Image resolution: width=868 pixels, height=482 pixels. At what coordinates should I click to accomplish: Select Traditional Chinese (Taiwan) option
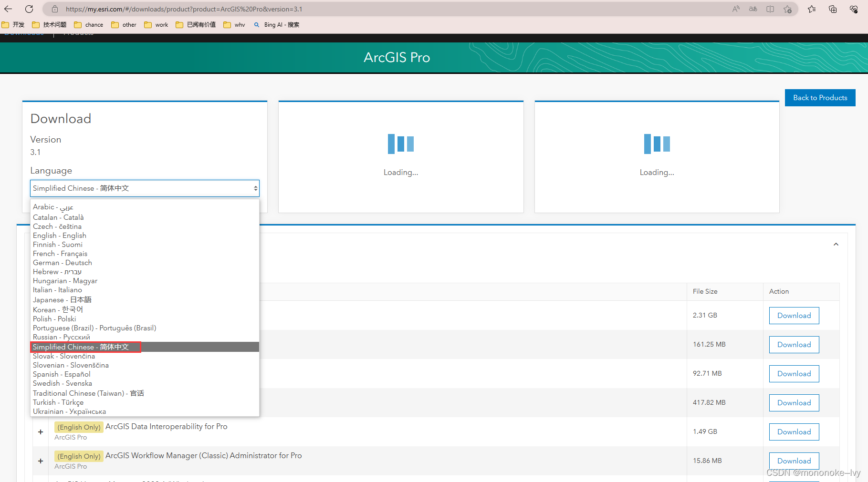145,393
